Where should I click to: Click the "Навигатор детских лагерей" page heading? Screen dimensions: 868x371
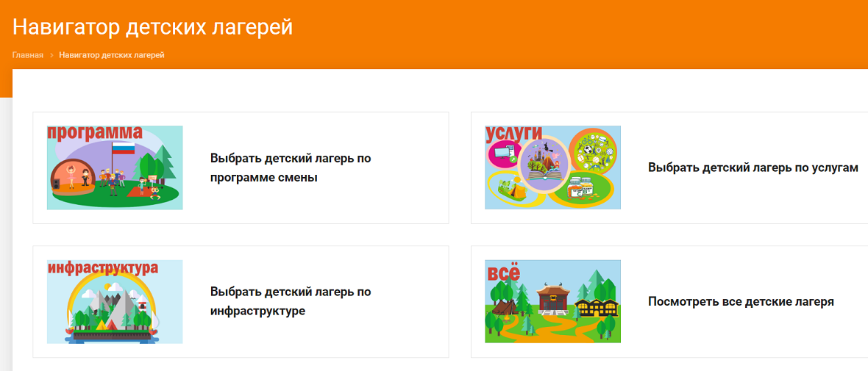pos(152,26)
